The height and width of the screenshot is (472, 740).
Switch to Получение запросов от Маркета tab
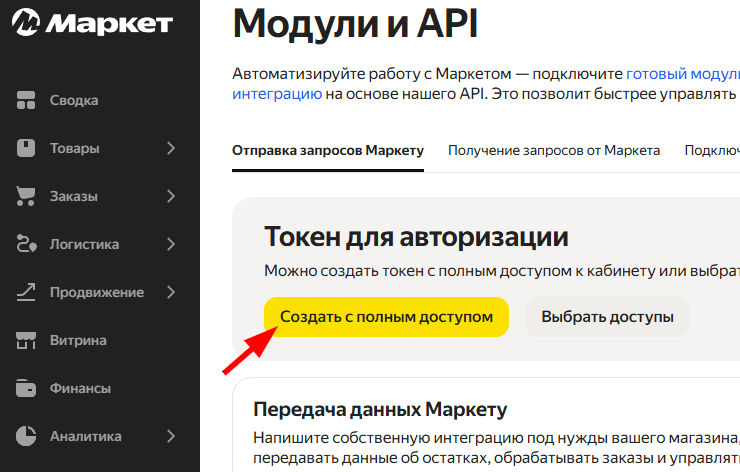554,151
